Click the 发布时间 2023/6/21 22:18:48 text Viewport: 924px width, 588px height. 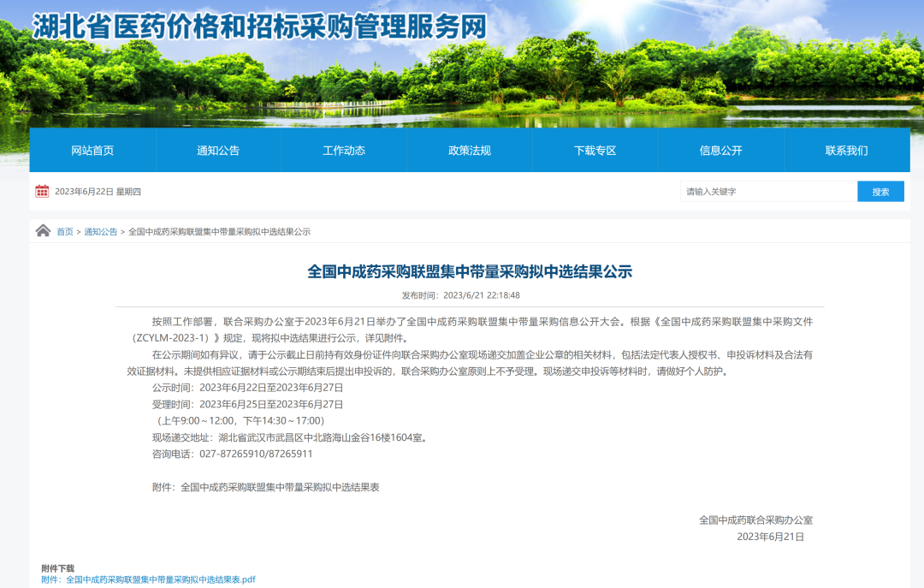[x=461, y=295]
